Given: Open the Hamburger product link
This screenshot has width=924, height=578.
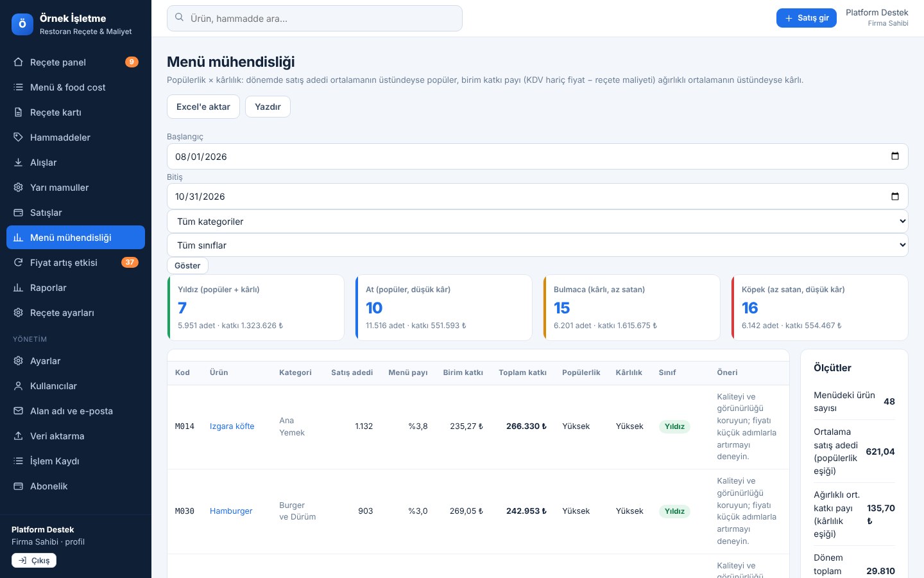Looking at the screenshot, I should pyautogui.click(x=231, y=511).
